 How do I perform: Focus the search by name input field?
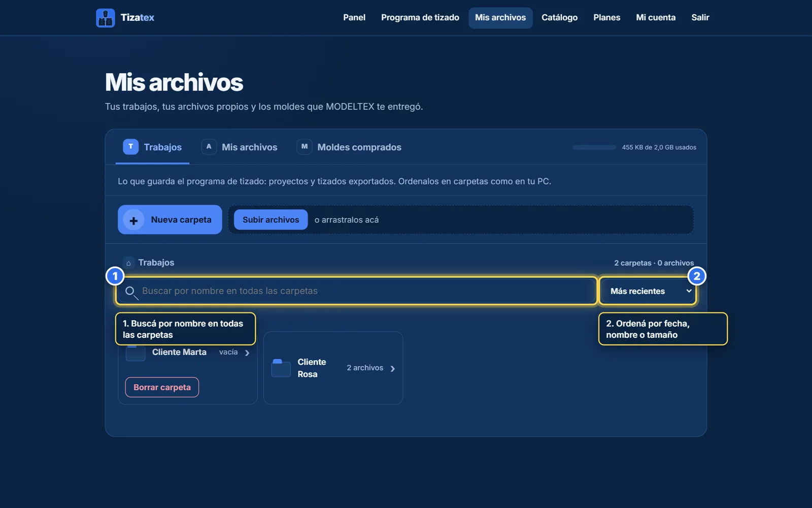(x=356, y=291)
